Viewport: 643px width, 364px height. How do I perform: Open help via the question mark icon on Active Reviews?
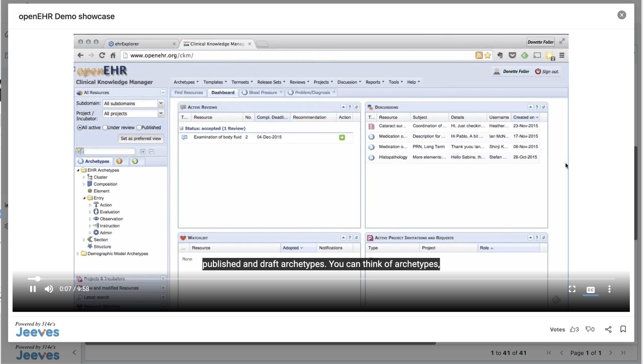(x=349, y=107)
